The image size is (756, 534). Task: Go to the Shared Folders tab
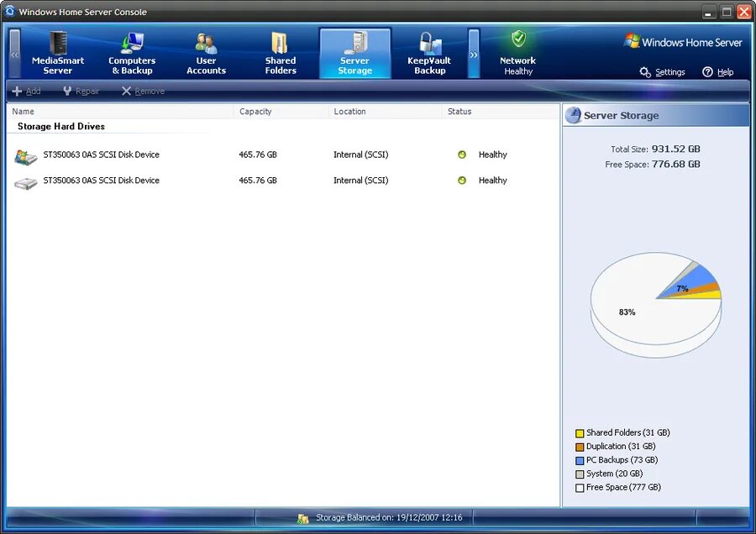pyautogui.click(x=281, y=53)
